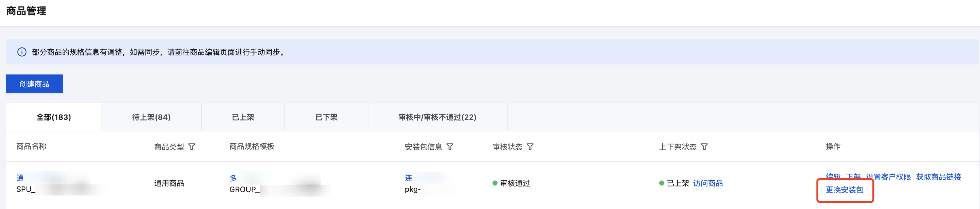980x209 pixels.
Task: Click 编辑 in the 操作 column
Action: (x=833, y=177)
